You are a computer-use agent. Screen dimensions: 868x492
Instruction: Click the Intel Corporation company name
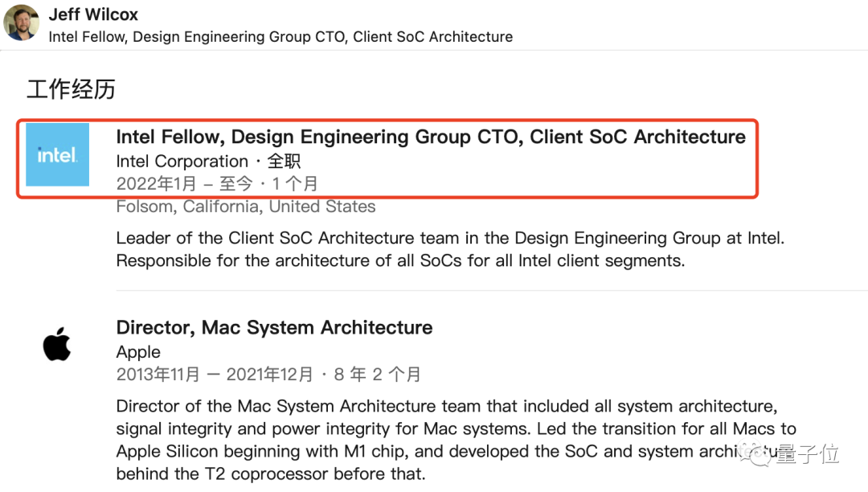click(x=182, y=162)
